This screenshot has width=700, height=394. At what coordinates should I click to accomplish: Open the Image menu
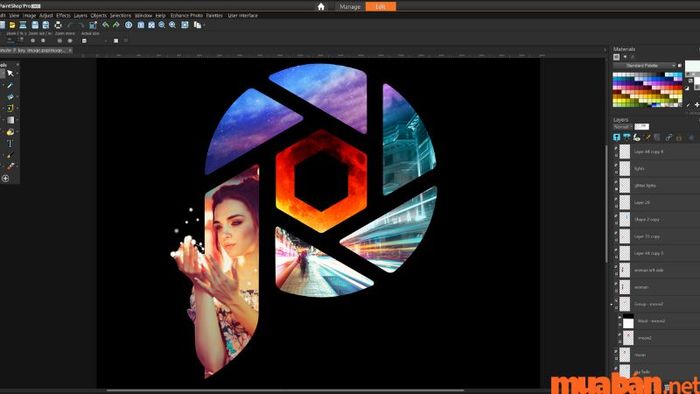[29, 15]
